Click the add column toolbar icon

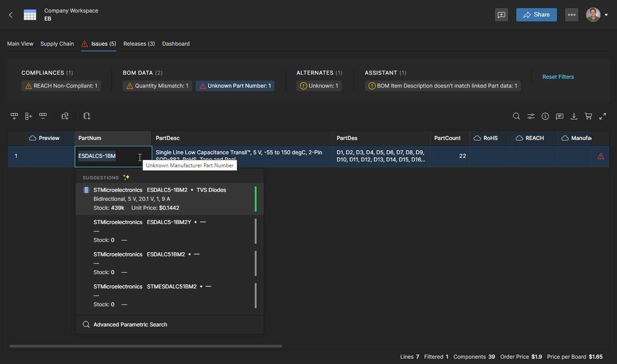point(29,116)
